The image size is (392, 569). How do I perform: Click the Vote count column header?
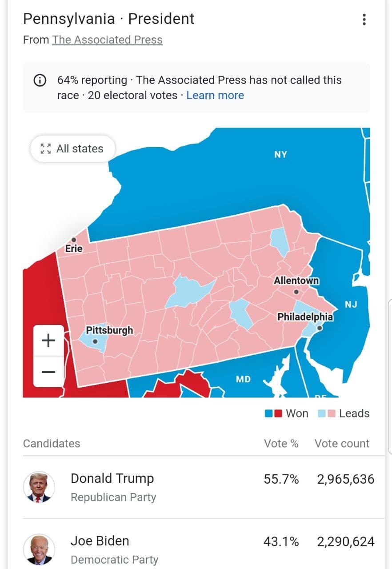click(342, 443)
